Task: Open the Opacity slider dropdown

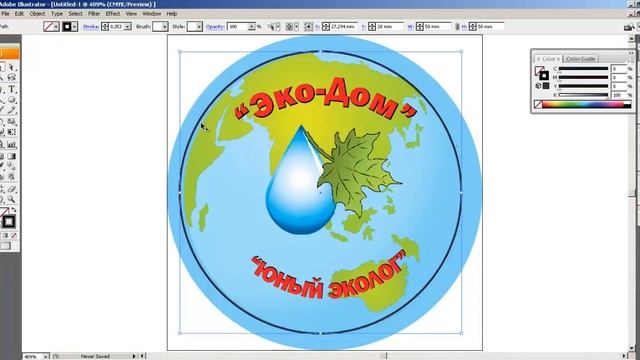Action: pyautogui.click(x=251, y=27)
